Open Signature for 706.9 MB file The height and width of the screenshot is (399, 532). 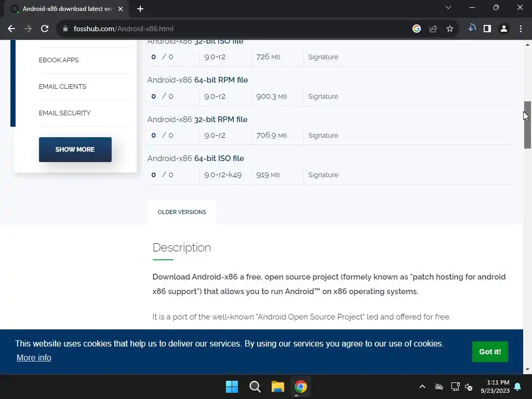pyautogui.click(x=323, y=136)
